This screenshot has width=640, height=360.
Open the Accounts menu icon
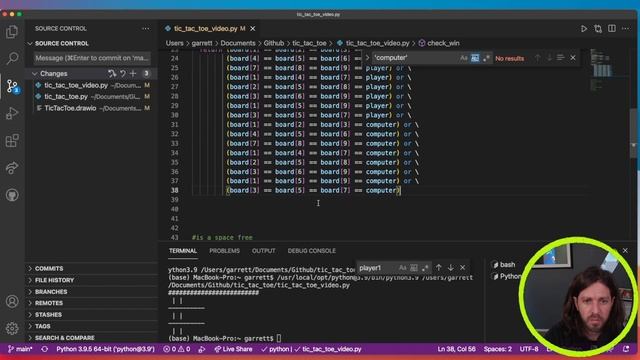point(12,302)
